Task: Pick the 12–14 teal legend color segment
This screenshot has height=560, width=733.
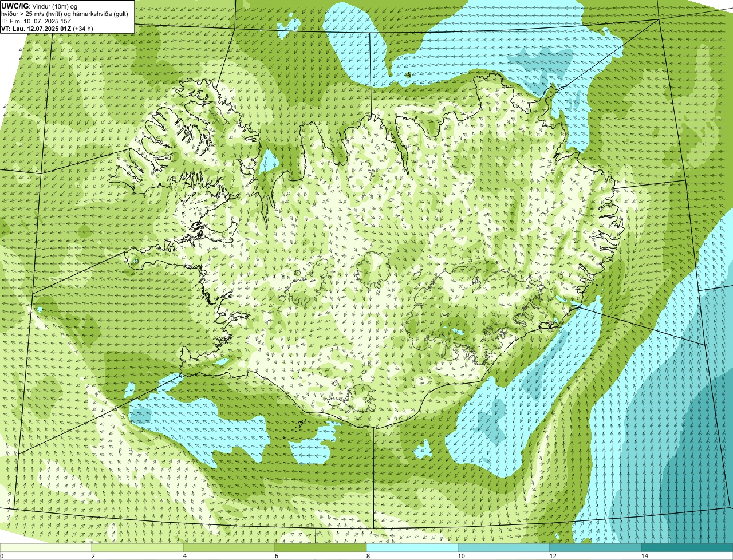Action: 596,547
